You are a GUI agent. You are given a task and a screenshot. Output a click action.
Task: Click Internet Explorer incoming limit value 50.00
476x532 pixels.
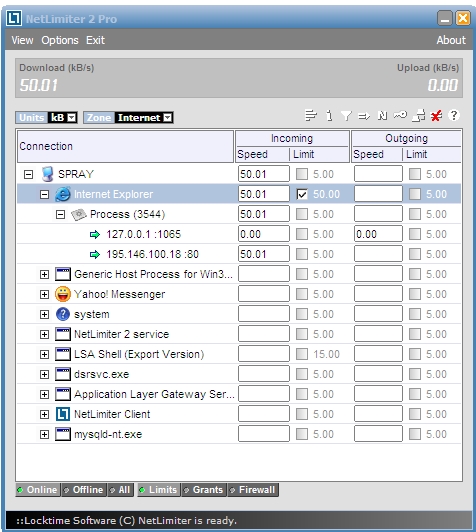pos(326,194)
